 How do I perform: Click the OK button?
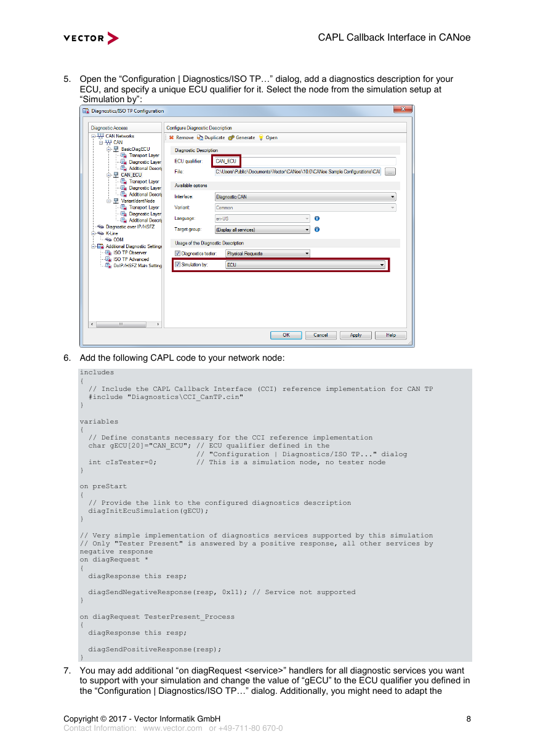coord(286,336)
